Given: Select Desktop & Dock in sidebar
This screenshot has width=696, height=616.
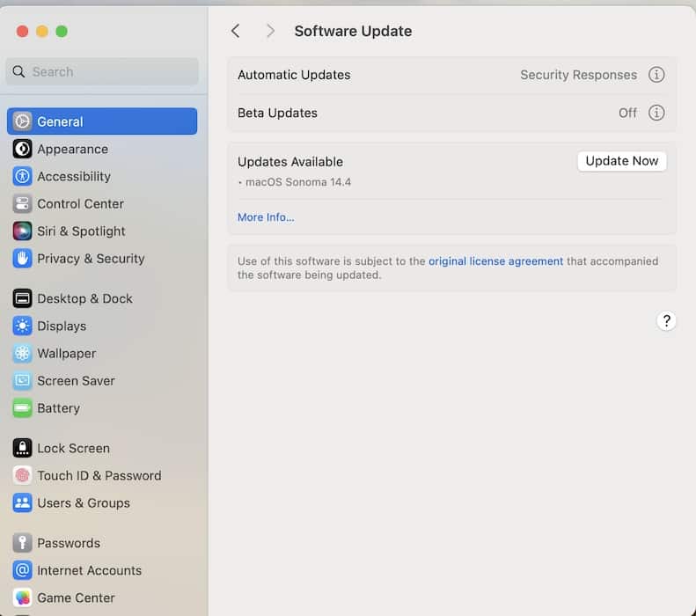Looking at the screenshot, I should (x=84, y=298).
